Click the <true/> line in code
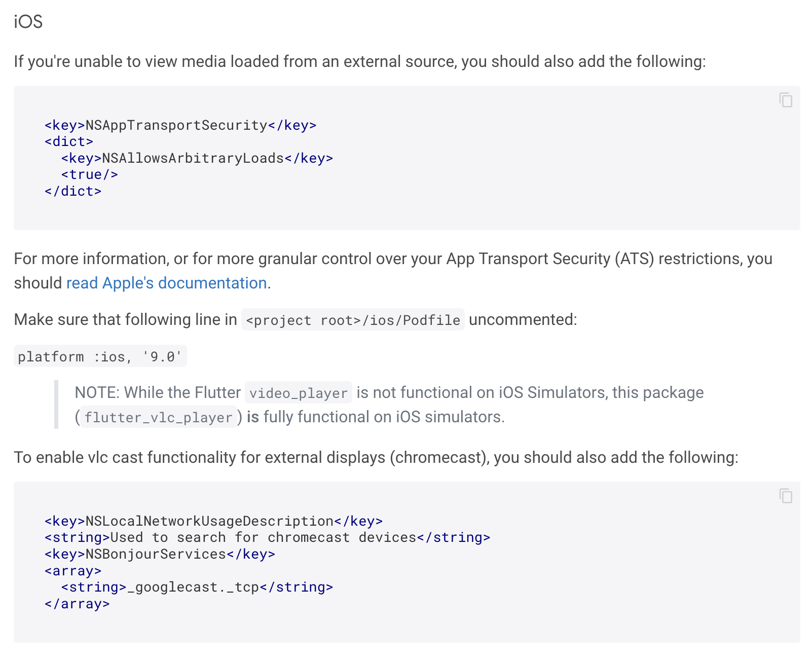This screenshot has height=659, width=812. 90,174
